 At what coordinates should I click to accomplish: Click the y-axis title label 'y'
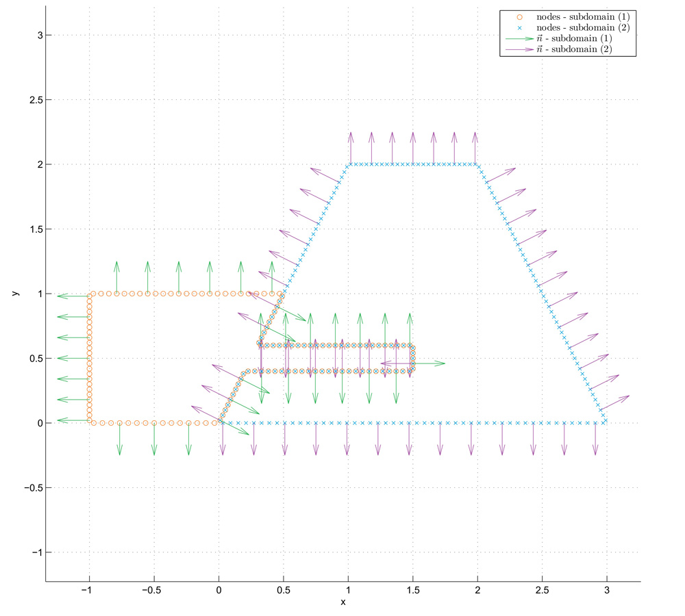[14, 294]
